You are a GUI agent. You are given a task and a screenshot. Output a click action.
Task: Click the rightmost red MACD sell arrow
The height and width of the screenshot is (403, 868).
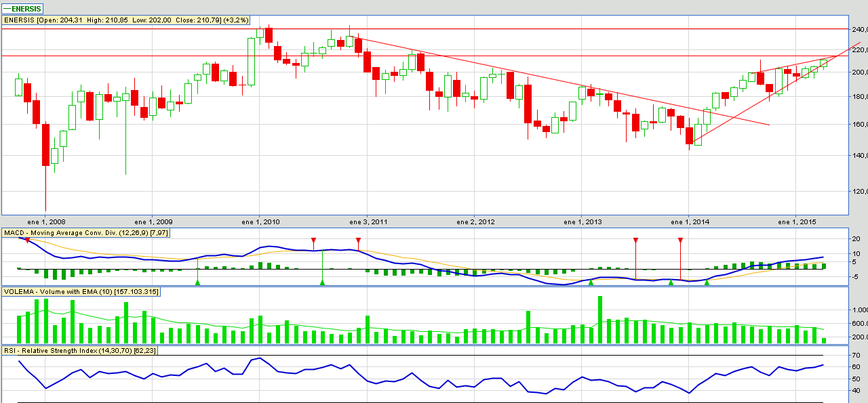coord(680,240)
